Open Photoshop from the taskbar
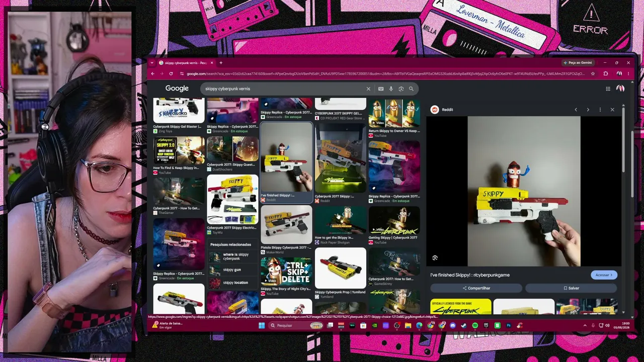The height and width of the screenshot is (362, 644). click(509, 325)
